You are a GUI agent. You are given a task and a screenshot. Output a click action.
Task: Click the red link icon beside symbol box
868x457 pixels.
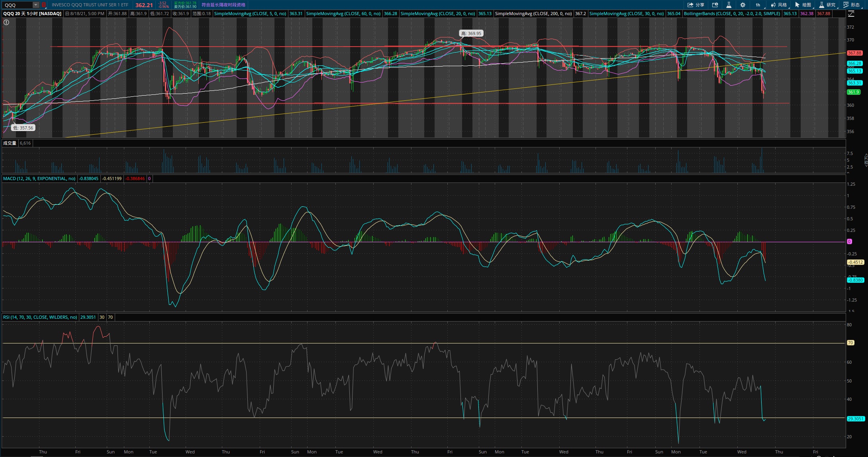44,5
